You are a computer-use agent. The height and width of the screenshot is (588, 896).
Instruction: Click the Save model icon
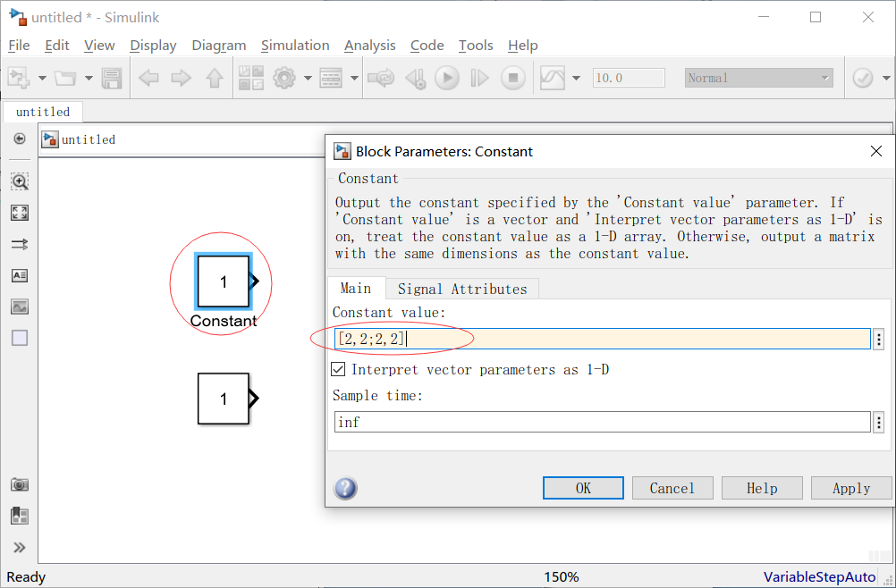[x=112, y=78]
